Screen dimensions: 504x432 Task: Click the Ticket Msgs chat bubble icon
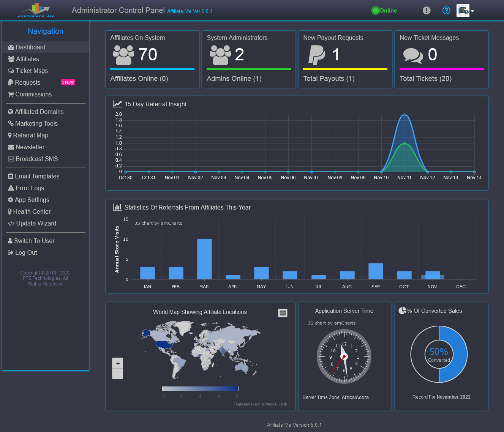click(x=11, y=71)
